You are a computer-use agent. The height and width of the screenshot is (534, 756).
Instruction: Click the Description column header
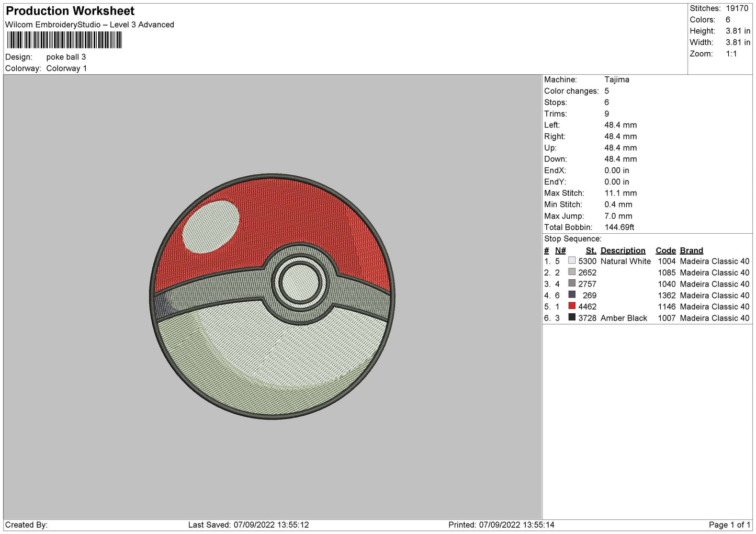(x=623, y=251)
